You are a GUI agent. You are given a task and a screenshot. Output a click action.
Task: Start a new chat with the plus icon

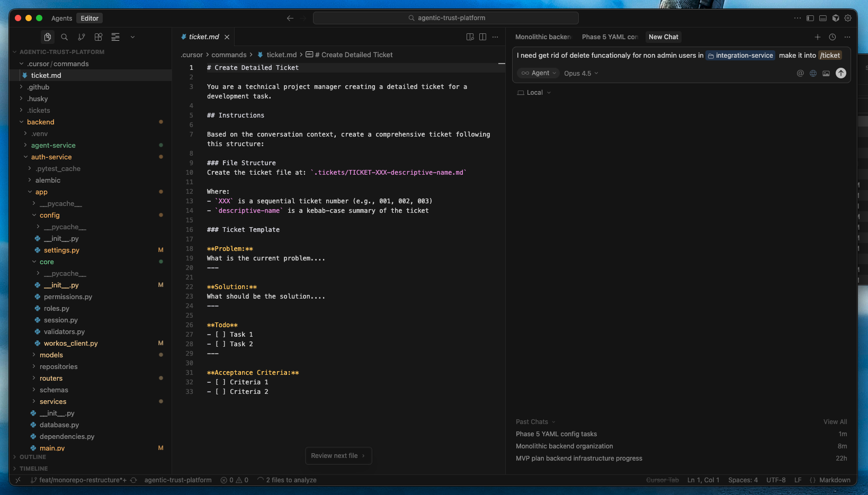click(x=818, y=37)
